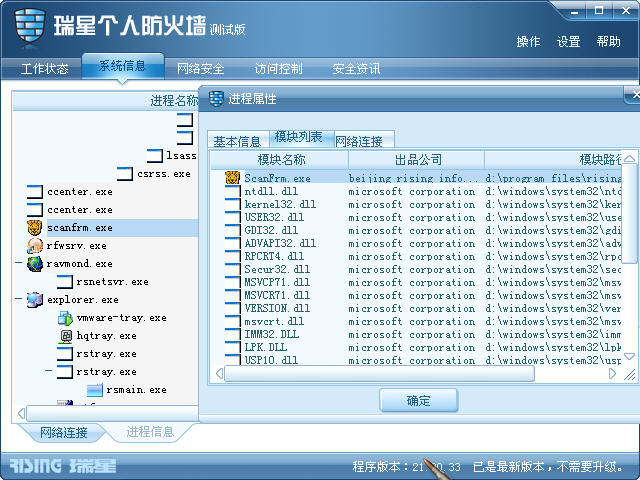Click the VERSION.dll module icon
Viewport: 640px width, 480px height.
coord(232,309)
